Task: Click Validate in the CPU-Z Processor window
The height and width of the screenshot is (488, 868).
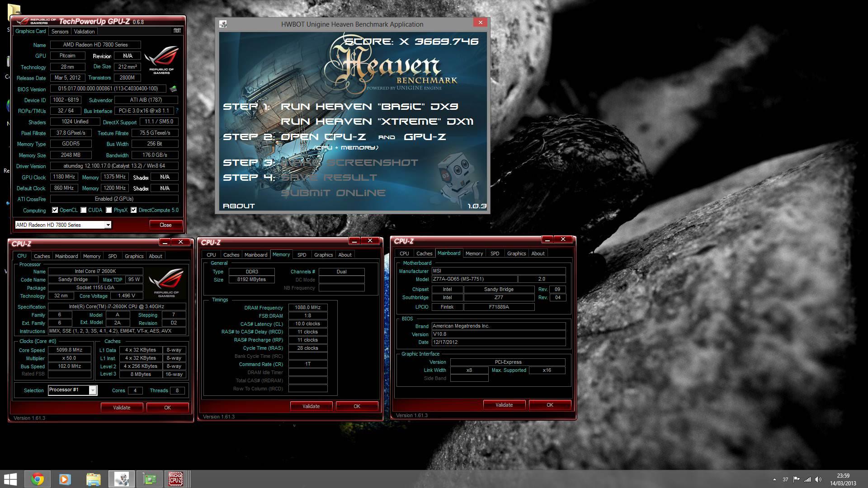Action: tap(122, 407)
